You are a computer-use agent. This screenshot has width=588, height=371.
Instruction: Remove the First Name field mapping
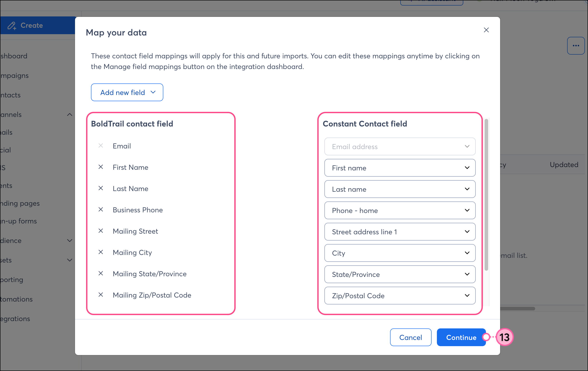[x=101, y=167]
